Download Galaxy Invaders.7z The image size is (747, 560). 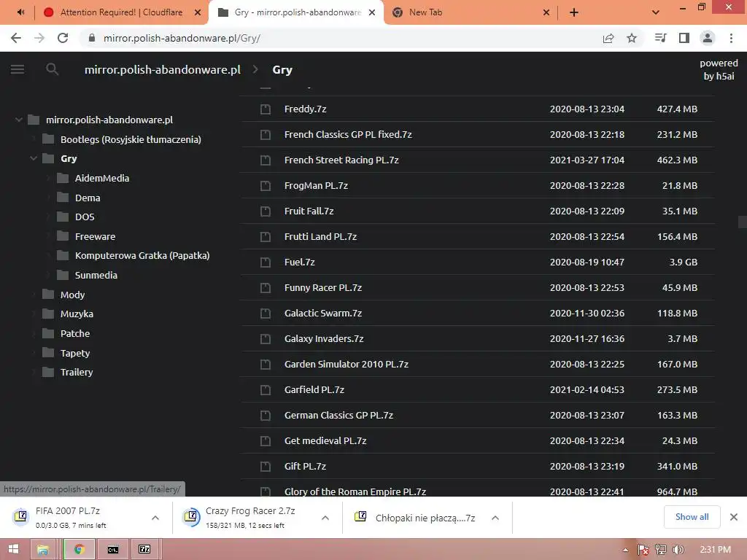pyautogui.click(x=324, y=338)
